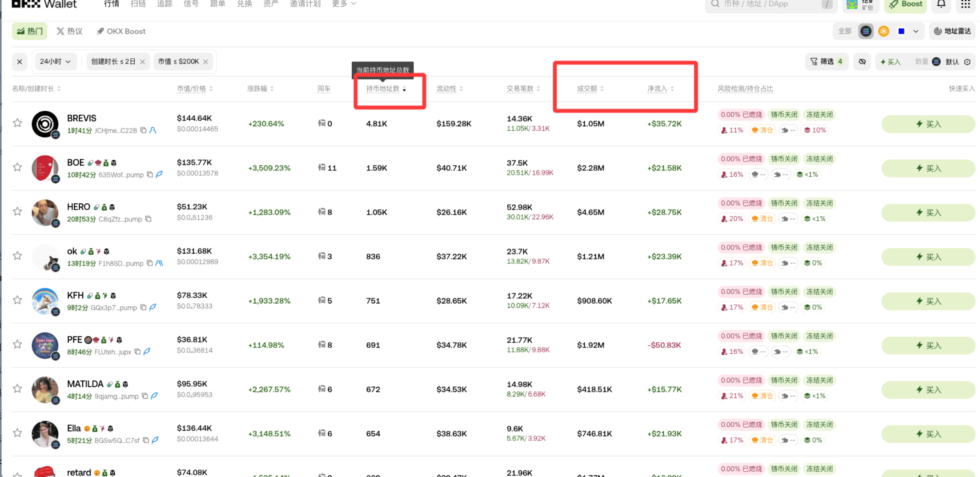Open the ok token blue people icon
This screenshot has width=980, height=477.
point(159,263)
